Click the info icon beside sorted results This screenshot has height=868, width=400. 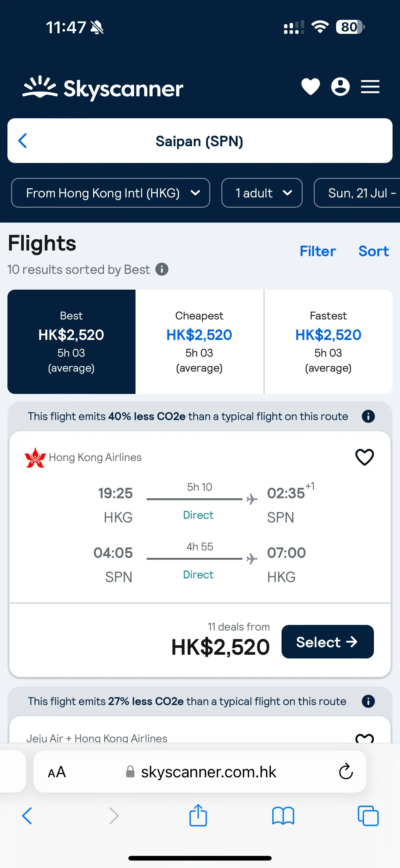(x=162, y=269)
